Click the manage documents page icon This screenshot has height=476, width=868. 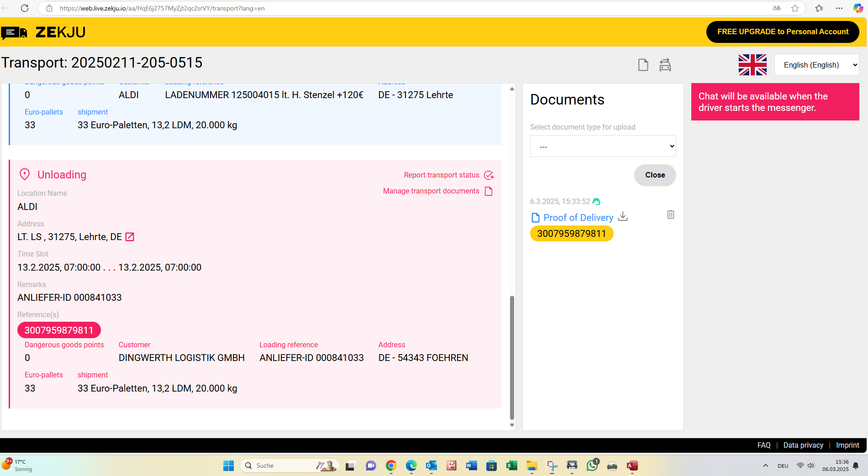tap(489, 191)
